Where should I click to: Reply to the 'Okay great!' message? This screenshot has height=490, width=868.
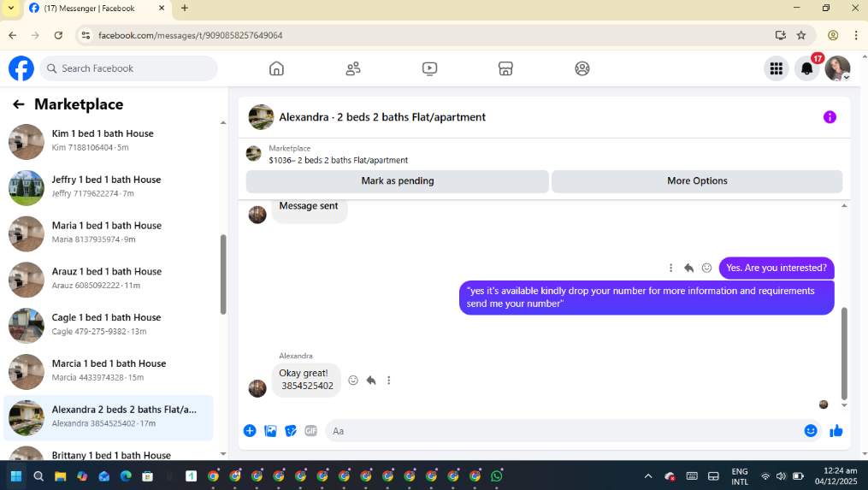[371, 381]
